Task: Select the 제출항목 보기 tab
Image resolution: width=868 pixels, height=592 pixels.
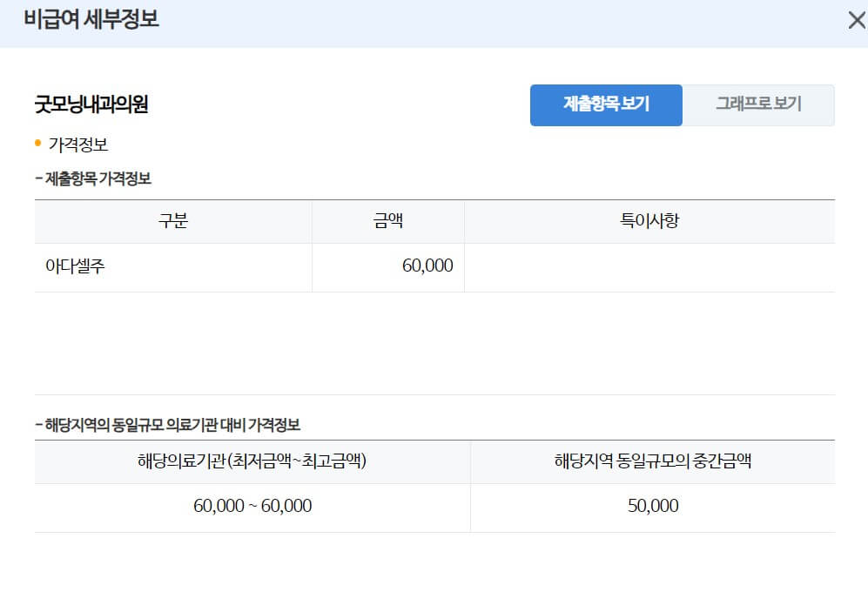Action: (x=605, y=104)
